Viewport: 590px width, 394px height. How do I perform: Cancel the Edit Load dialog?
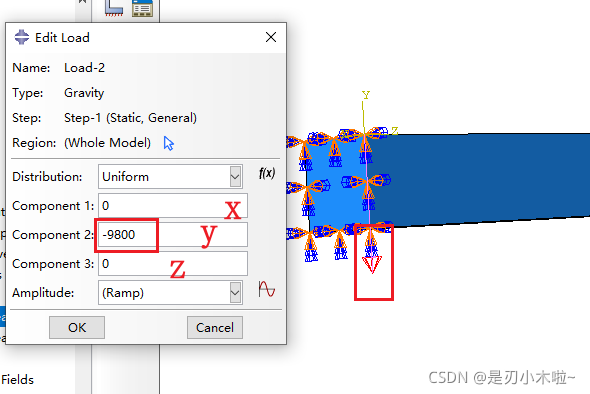pyautogui.click(x=215, y=327)
